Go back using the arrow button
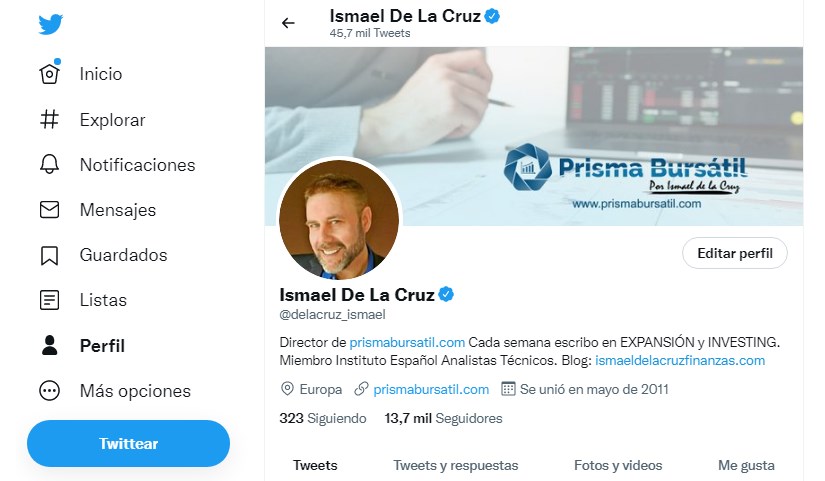 [289, 23]
